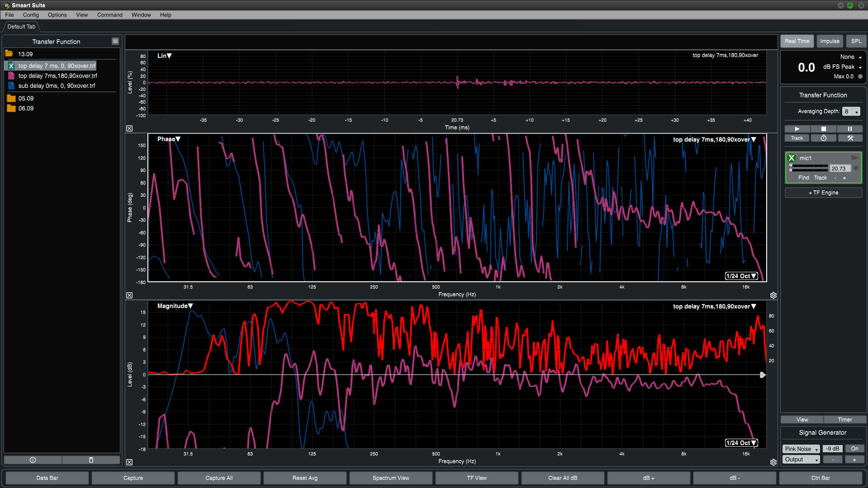This screenshot has width=868, height=488.
Task: Select sub delay 0ms, 0, 90xover.trf file
Action: [57, 85]
